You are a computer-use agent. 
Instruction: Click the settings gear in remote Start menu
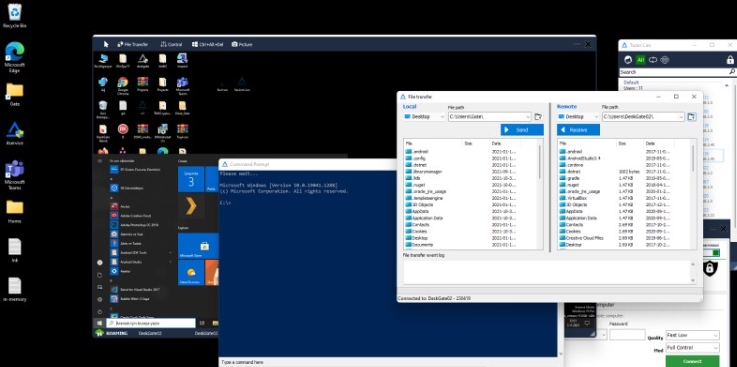point(100,299)
